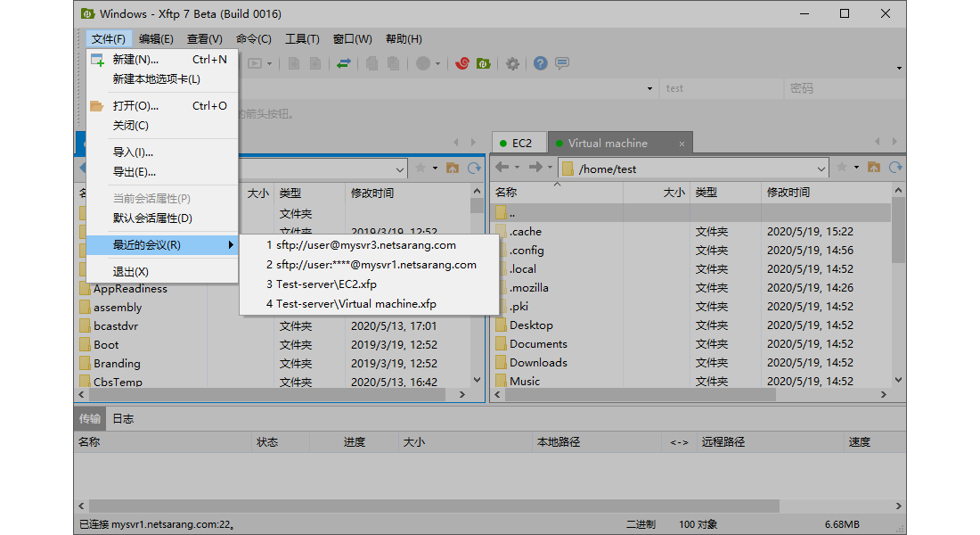
Task: Click the open folder icon in File menu
Action: pyautogui.click(x=97, y=106)
